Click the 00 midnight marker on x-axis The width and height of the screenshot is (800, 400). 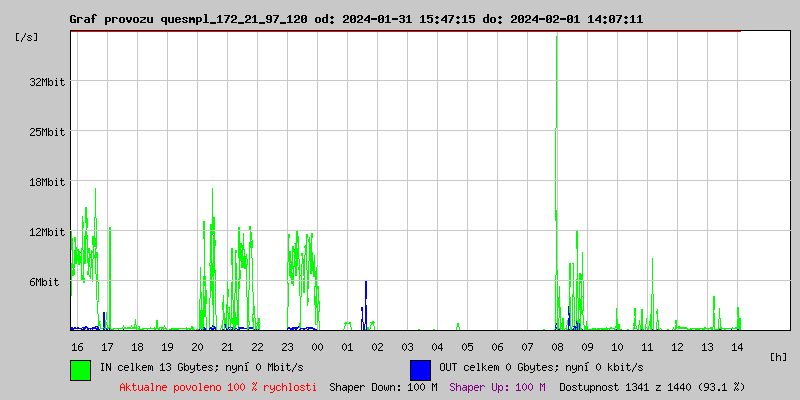point(317,346)
